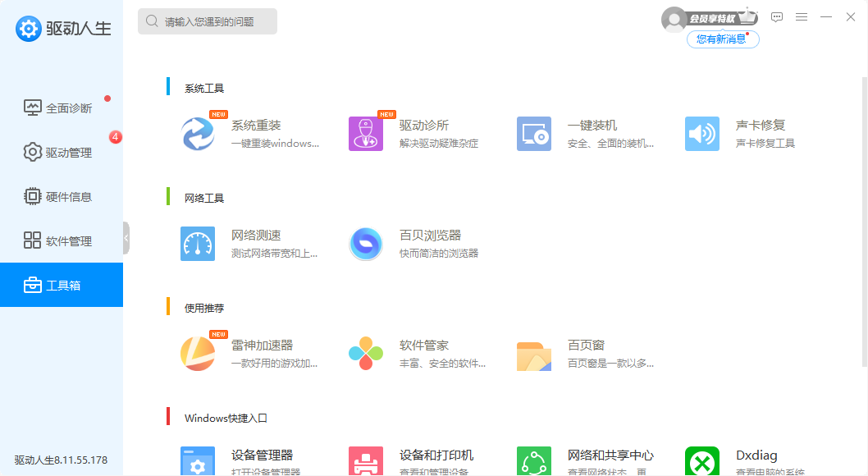Open the feedback message icon in title bar

coord(777,17)
